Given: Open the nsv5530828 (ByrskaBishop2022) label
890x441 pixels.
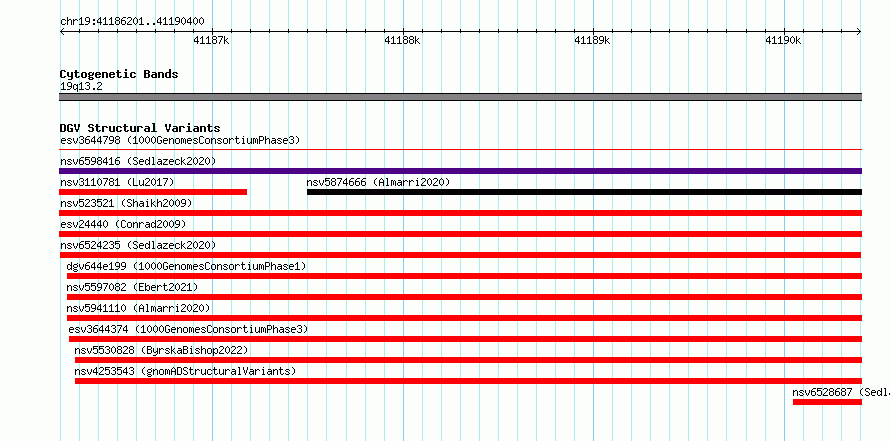Looking at the screenshot, I should 161,350.
